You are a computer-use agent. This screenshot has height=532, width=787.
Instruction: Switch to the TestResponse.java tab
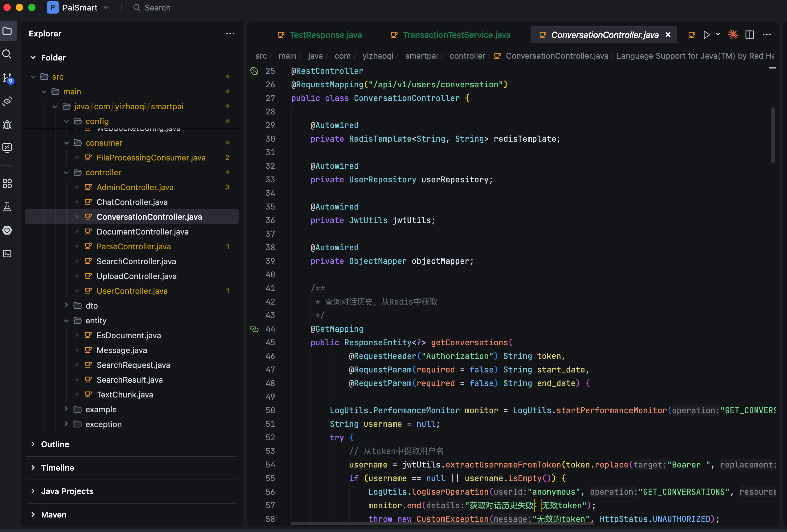325,35
